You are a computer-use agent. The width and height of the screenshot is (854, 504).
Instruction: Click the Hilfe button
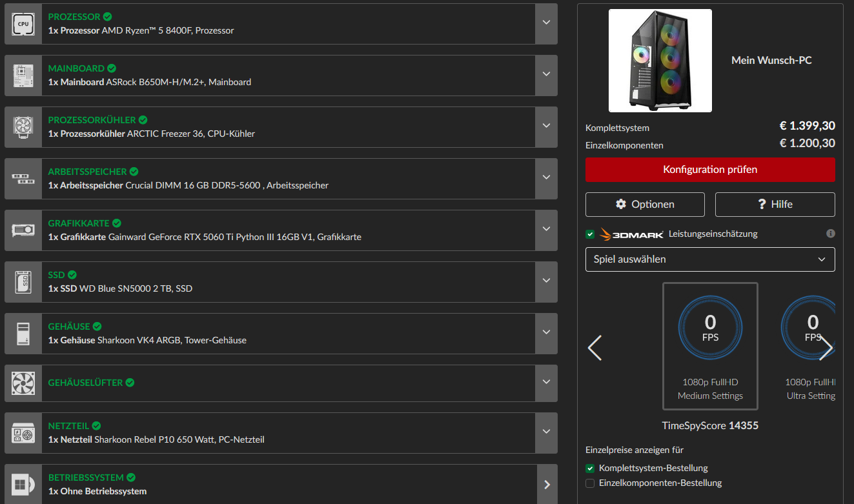click(x=775, y=205)
